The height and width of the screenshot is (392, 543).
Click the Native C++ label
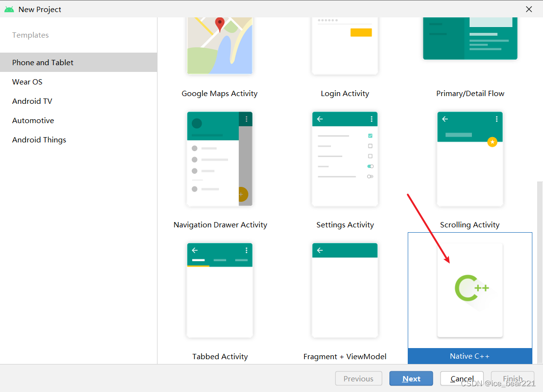tap(470, 356)
